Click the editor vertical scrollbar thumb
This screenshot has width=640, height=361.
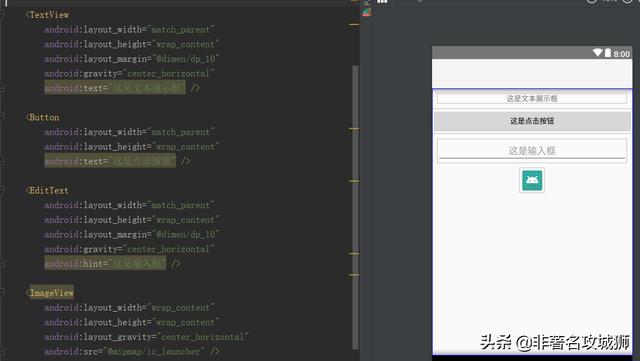(356, 207)
